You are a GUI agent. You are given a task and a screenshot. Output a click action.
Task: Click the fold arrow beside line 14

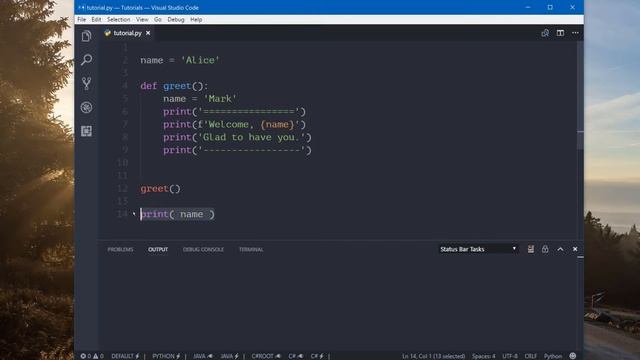134,213
